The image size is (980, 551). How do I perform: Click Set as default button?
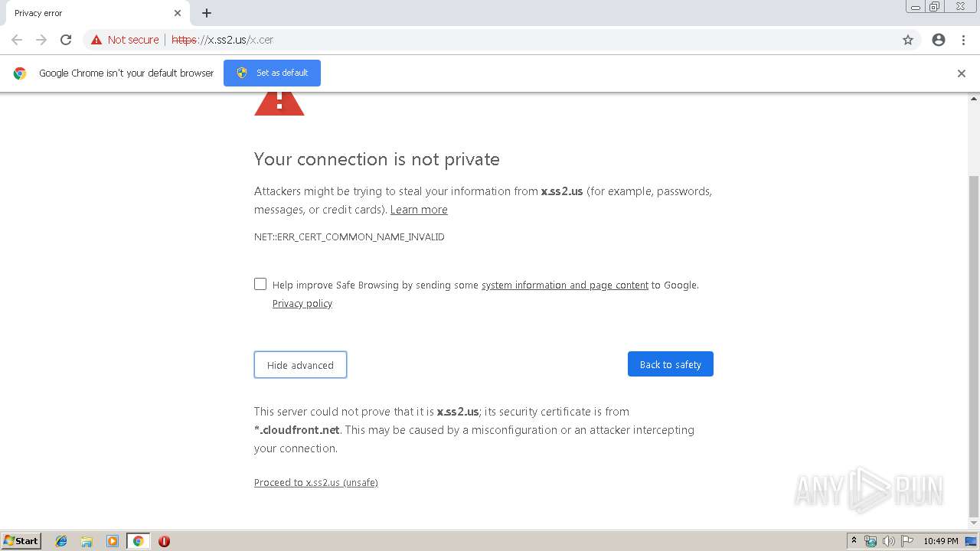[272, 73]
